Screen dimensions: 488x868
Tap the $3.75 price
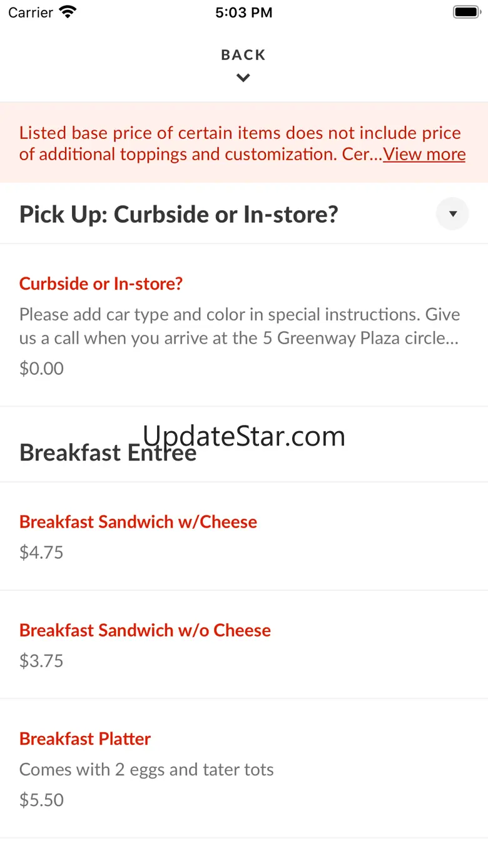pyautogui.click(x=41, y=660)
